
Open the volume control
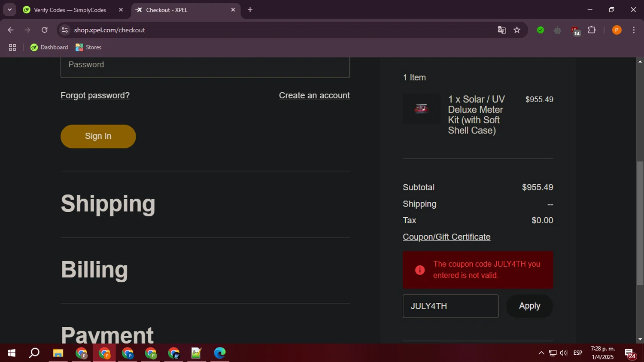point(564,353)
